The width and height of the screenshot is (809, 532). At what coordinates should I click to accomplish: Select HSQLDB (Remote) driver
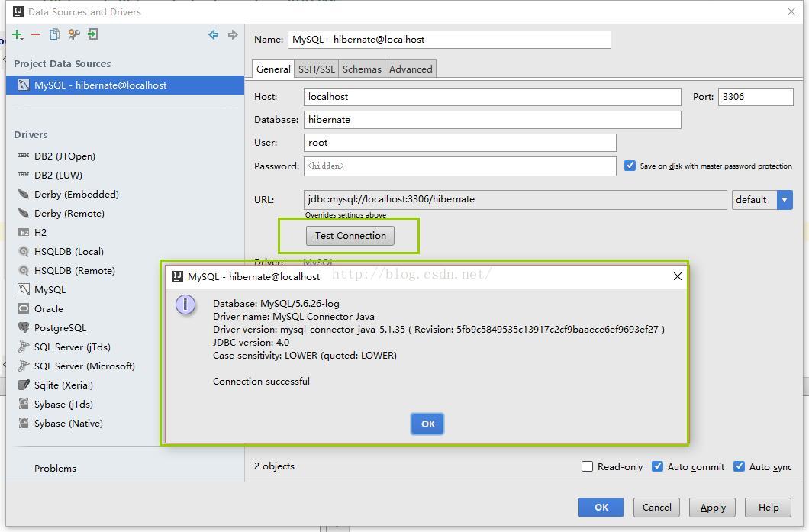74,270
